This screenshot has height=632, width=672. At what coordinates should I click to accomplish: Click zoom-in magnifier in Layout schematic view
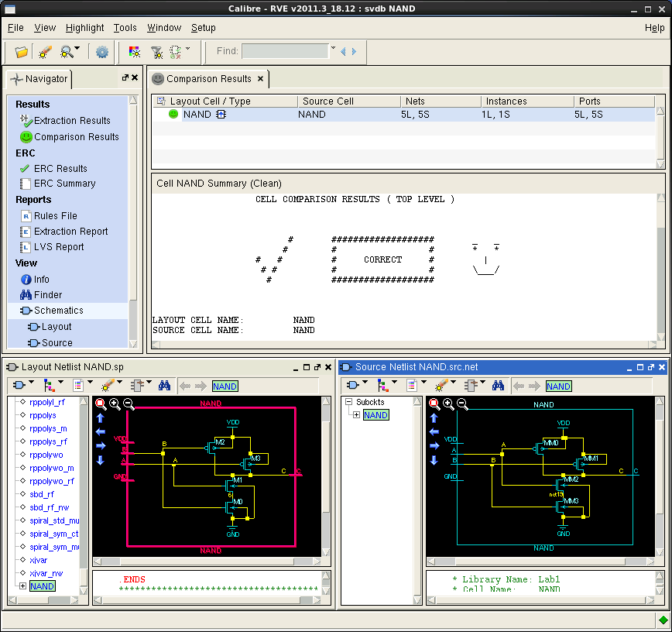pyautogui.click(x=115, y=404)
